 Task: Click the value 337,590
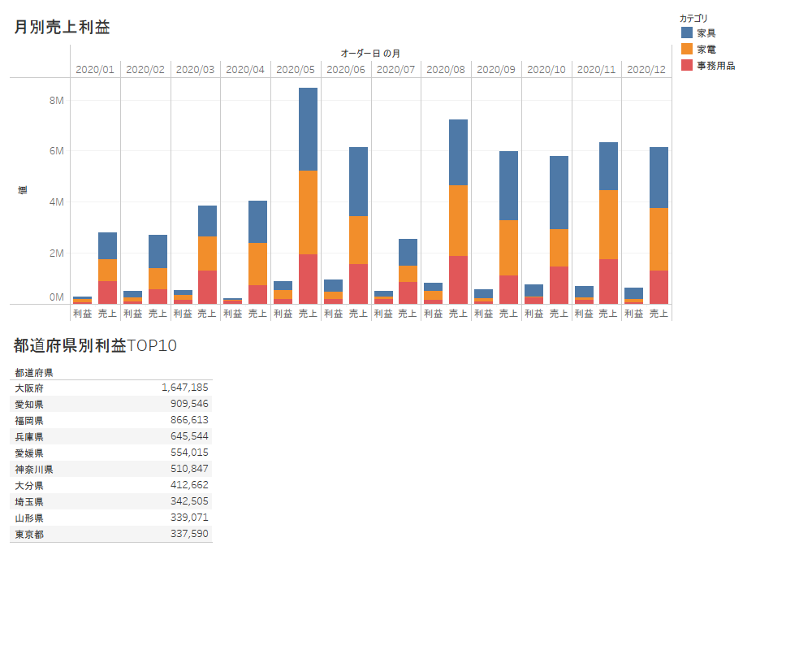(189, 534)
